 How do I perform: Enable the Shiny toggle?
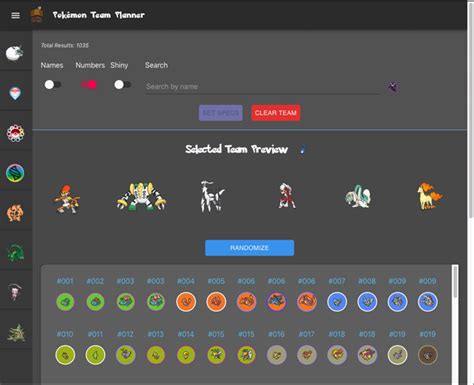pos(122,85)
